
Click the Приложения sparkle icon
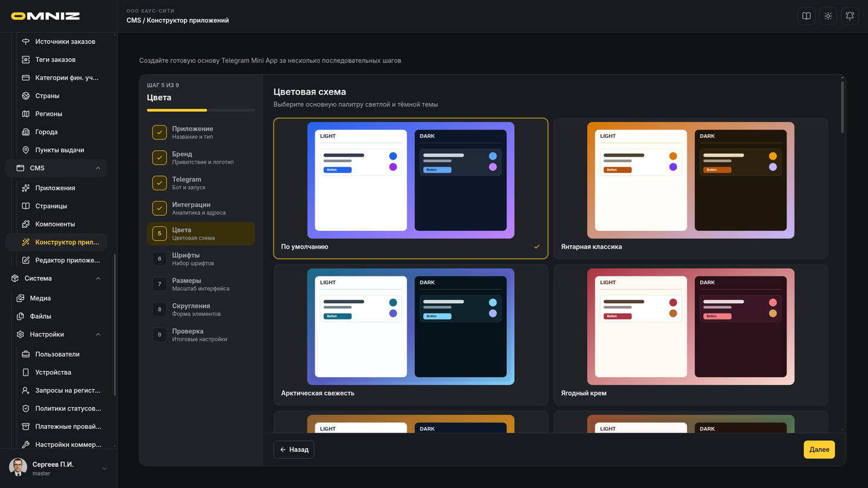(x=26, y=188)
